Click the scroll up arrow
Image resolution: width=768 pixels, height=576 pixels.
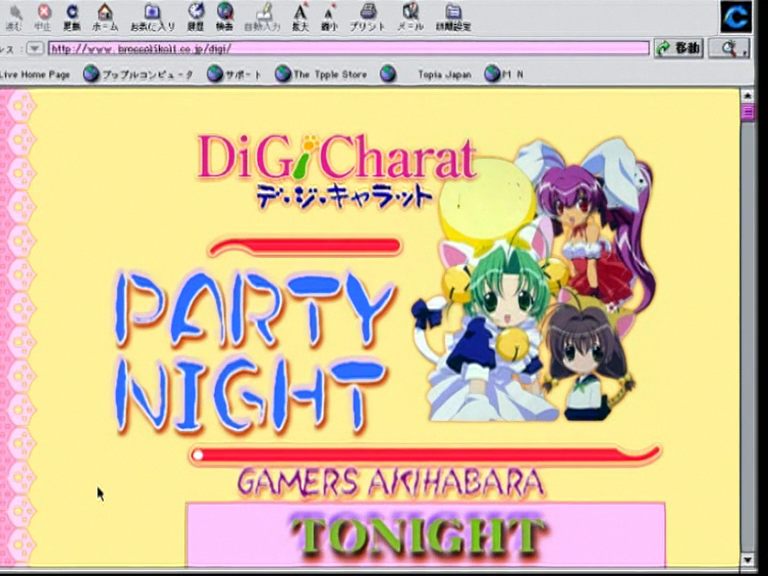[x=747, y=95]
